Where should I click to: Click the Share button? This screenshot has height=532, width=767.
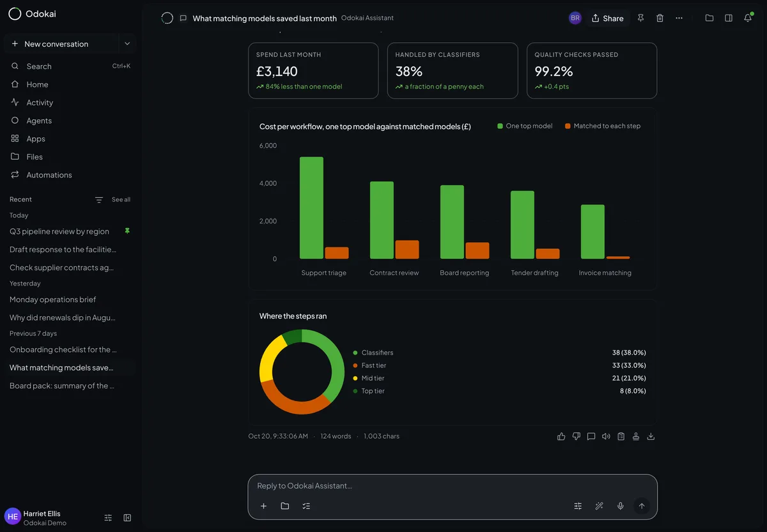[x=607, y=18]
